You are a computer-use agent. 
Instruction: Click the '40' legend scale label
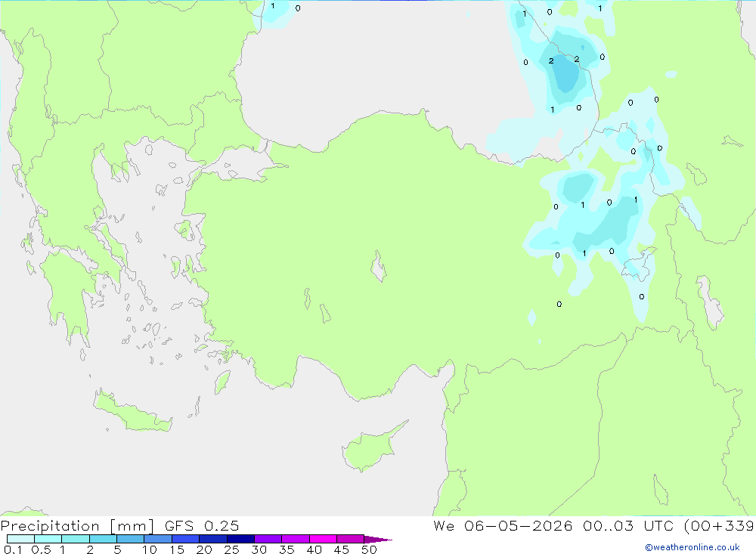[314, 549]
